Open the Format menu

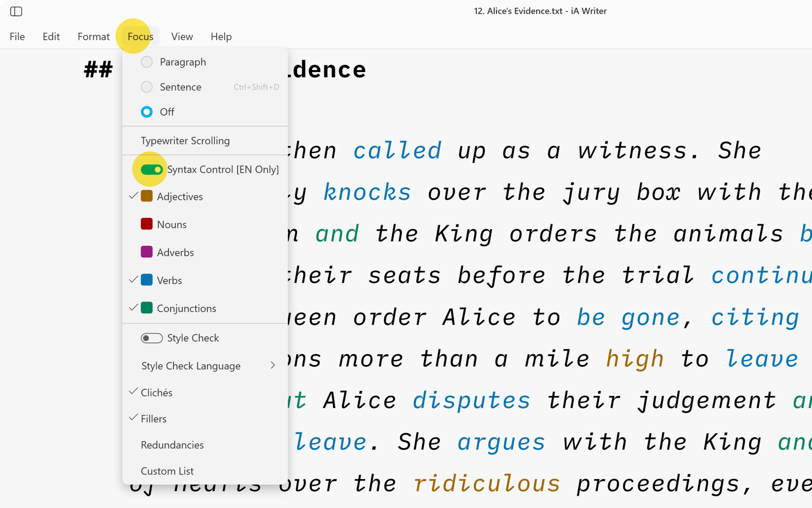click(93, 37)
